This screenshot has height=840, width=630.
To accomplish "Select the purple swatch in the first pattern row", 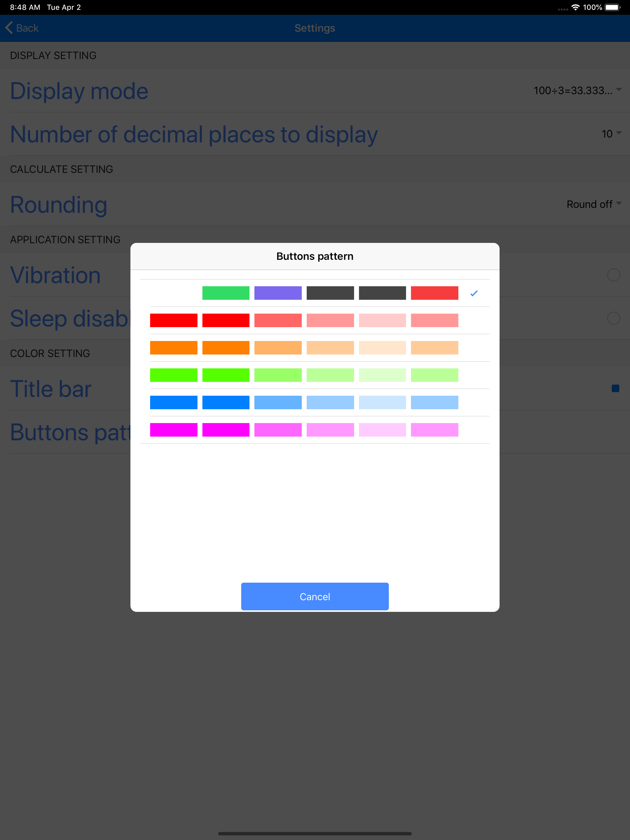I will click(278, 293).
